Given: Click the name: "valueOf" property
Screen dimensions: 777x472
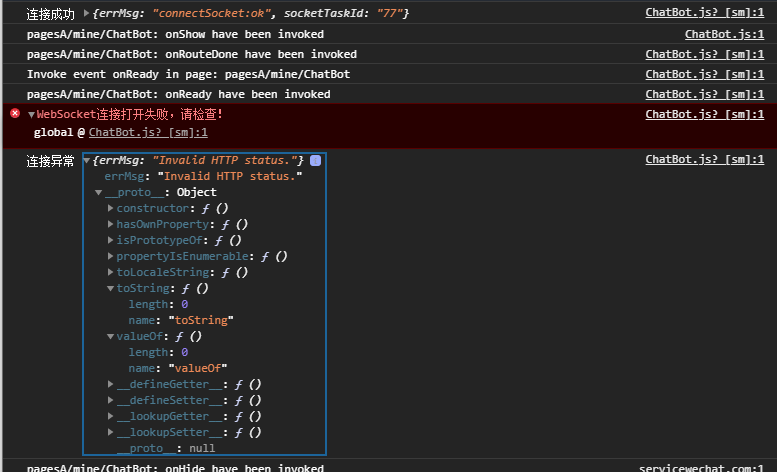Looking at the screenshot, I should coord(178,368).
